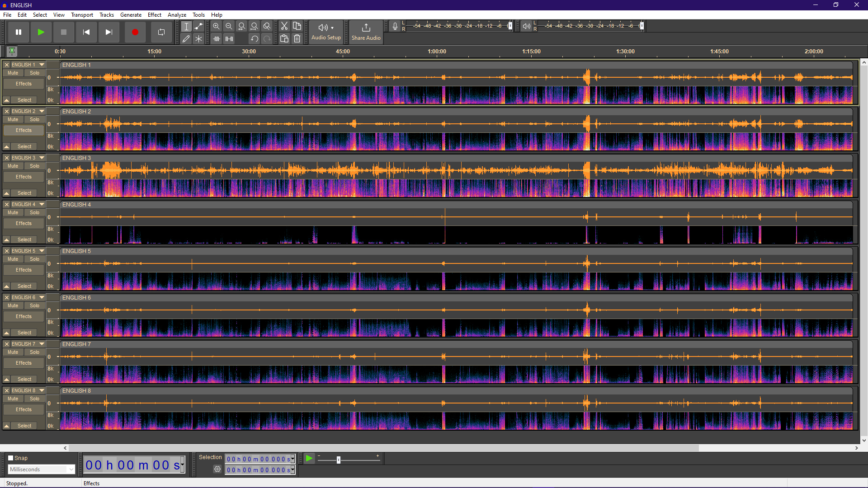Viewport: 868px width, 488px height.
Task: Enable the Snap checkbox
Action: [x=11, y=458]
